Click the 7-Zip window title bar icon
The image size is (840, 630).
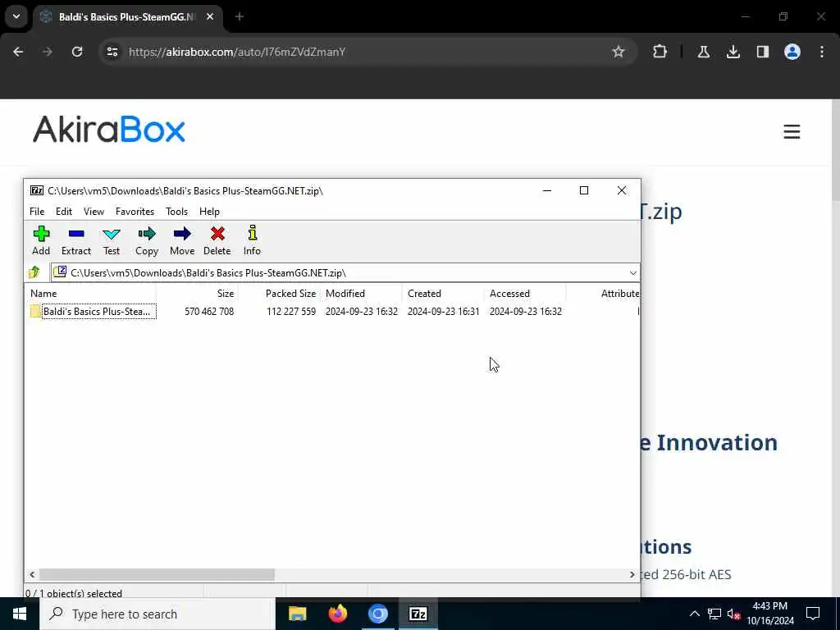coord(36,190)
